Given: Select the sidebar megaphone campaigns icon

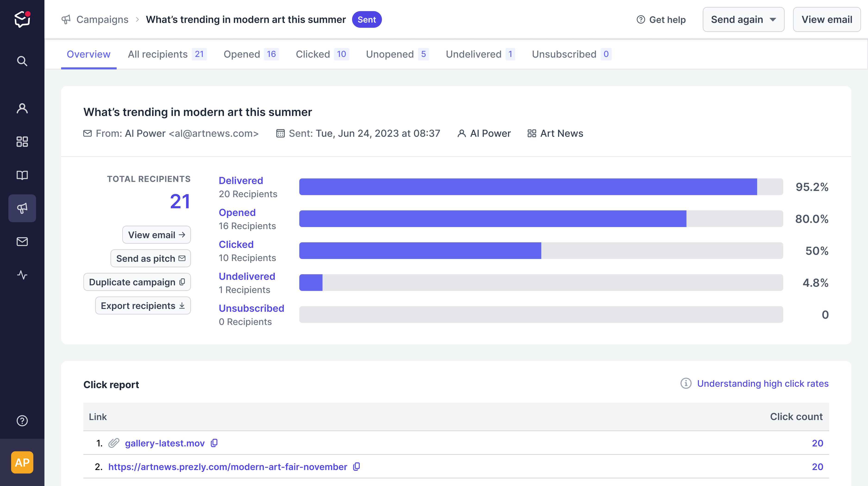Looking at the screenshot, I should [x=22, y=208].
